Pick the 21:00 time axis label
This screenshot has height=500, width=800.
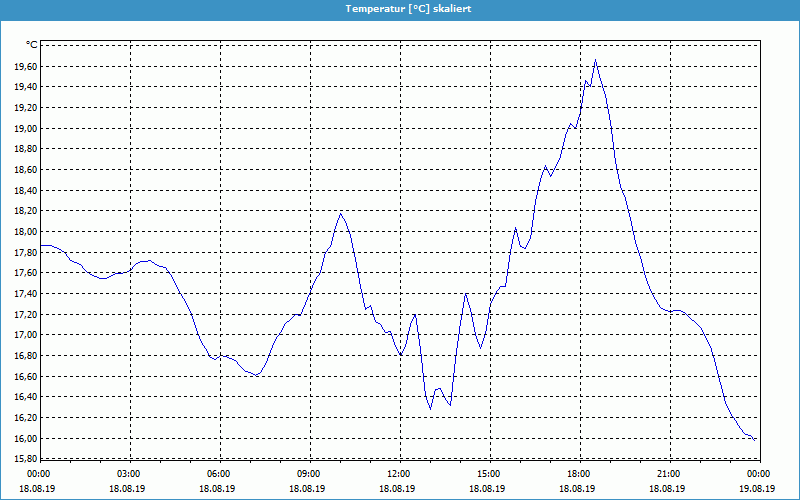click(669, 473)
